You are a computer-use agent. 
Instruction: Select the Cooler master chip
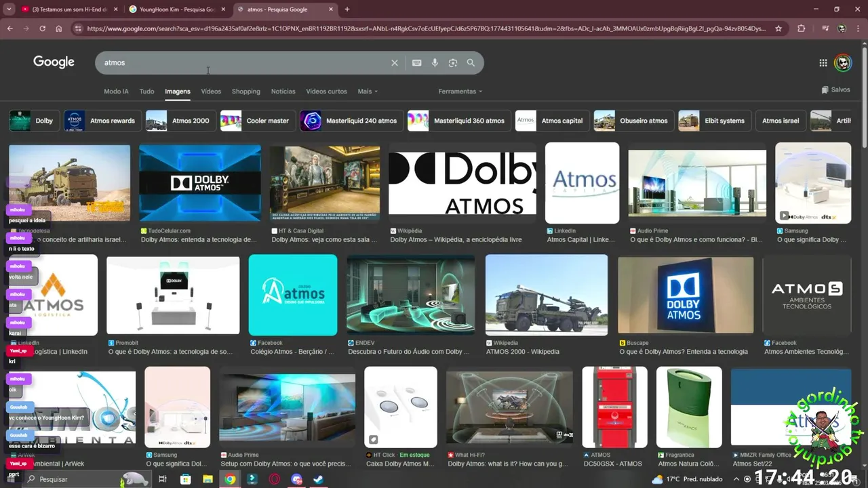(258, 121)
